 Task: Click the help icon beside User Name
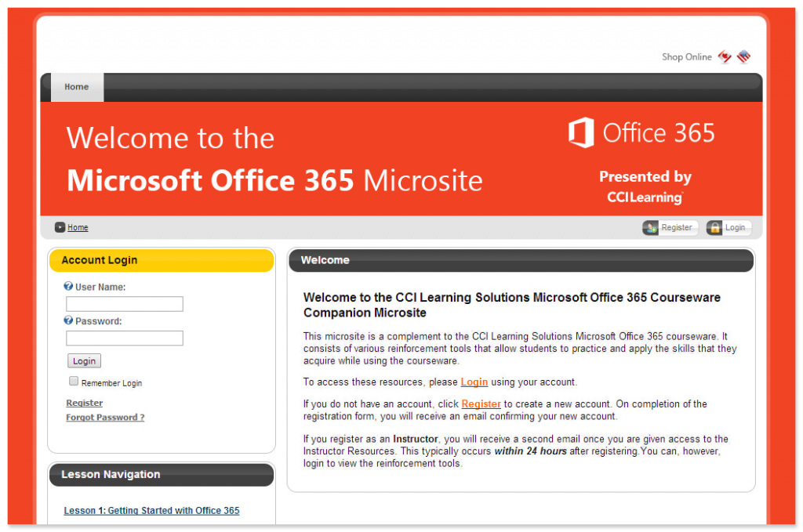[x=68, y=286]
